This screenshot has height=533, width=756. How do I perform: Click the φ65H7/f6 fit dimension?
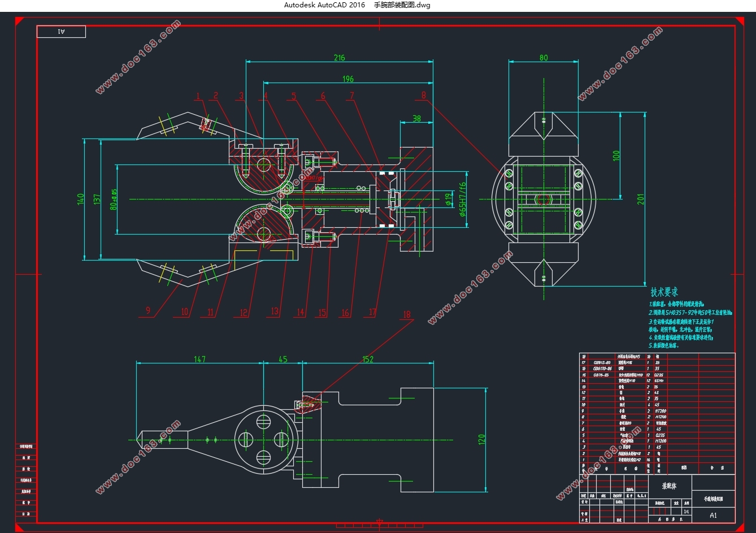pos(462,199)
